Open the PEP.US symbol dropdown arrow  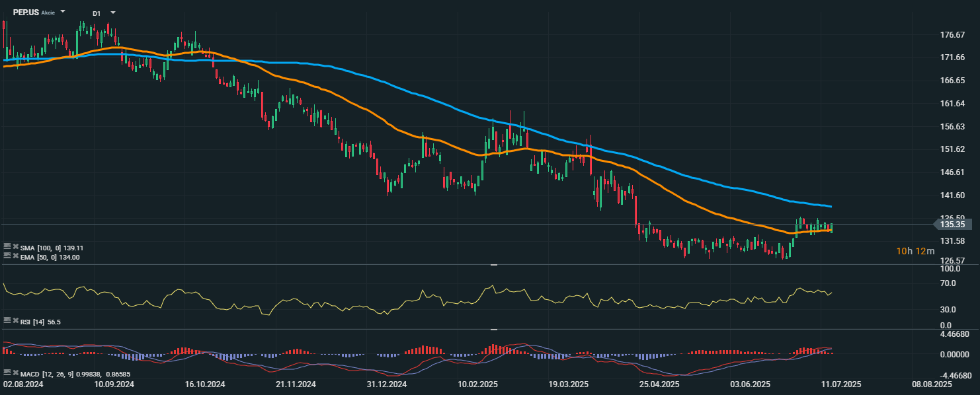(63, 12)
